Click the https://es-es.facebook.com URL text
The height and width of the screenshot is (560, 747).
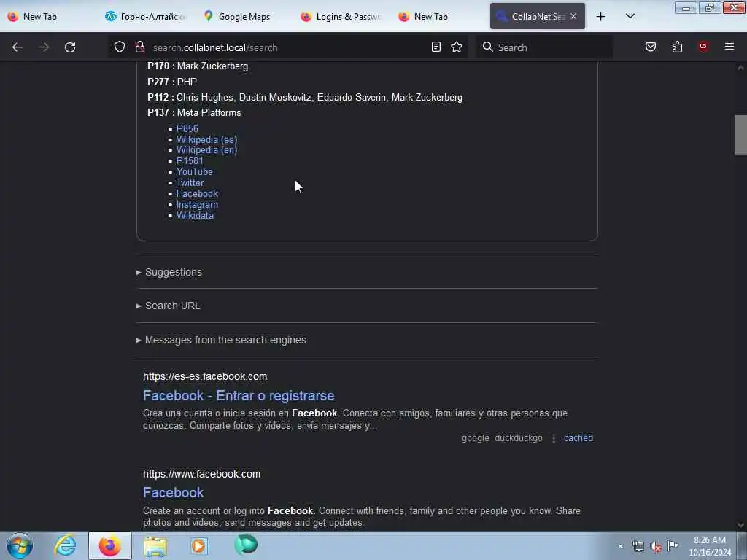pyautogui.click(x=205, y=377)
